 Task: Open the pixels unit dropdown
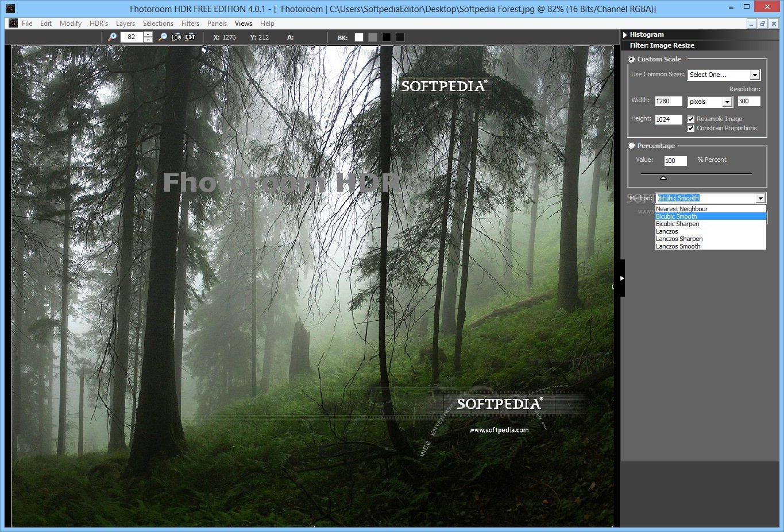click(710, 102)
